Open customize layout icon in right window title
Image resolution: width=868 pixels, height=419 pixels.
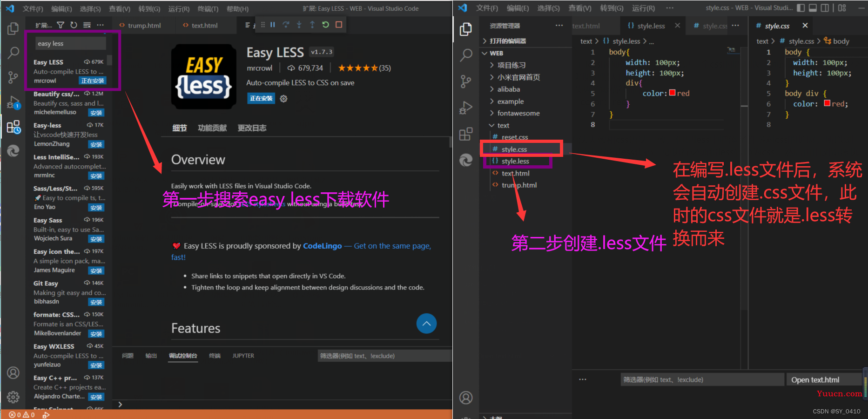tap(842, 8)
